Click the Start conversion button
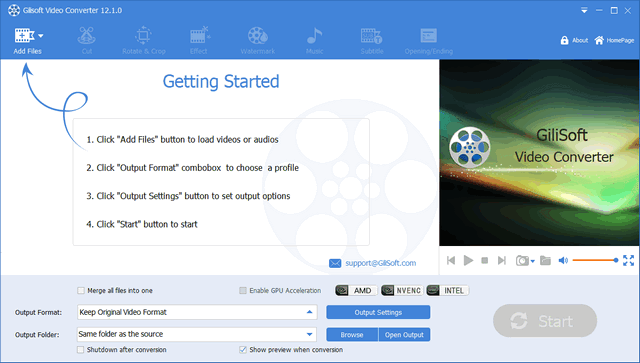Image resolution: width=640 pixels, height=363 pixels. 545,321
